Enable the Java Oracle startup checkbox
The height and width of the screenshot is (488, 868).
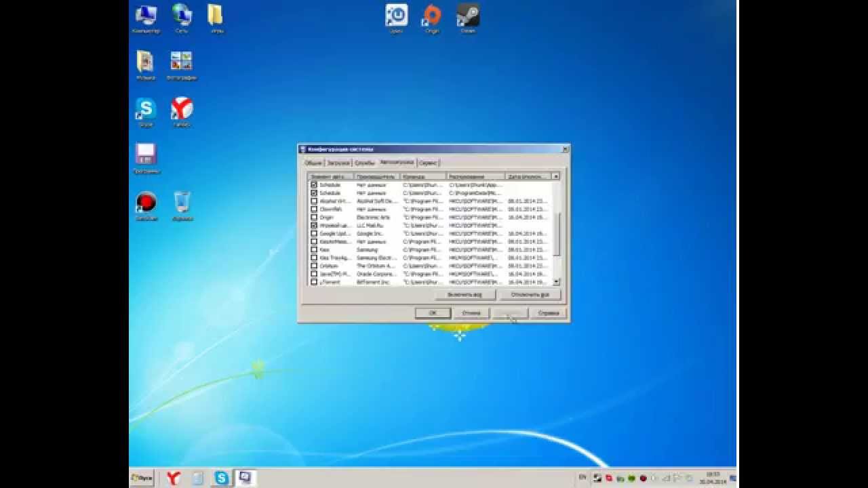tap(314, 274)
